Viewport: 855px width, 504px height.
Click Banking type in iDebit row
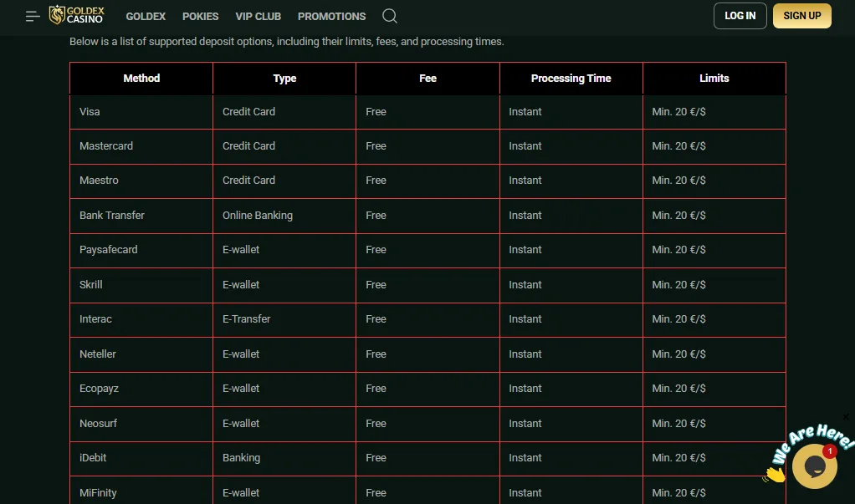284,458
